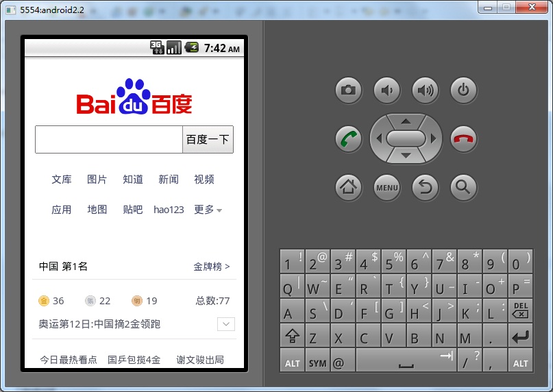Open 谢文骏出局 headline

[200, 360]
